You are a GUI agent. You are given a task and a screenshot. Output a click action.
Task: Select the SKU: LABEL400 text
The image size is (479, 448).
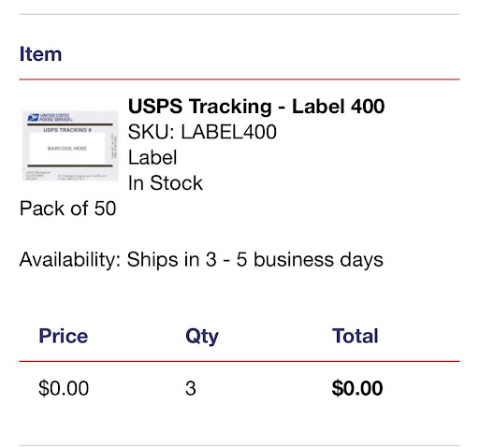(202, 132)
